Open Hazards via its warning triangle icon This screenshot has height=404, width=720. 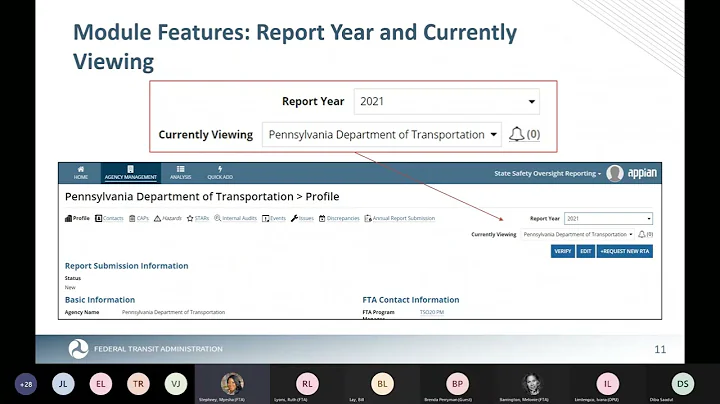[158, 219]
